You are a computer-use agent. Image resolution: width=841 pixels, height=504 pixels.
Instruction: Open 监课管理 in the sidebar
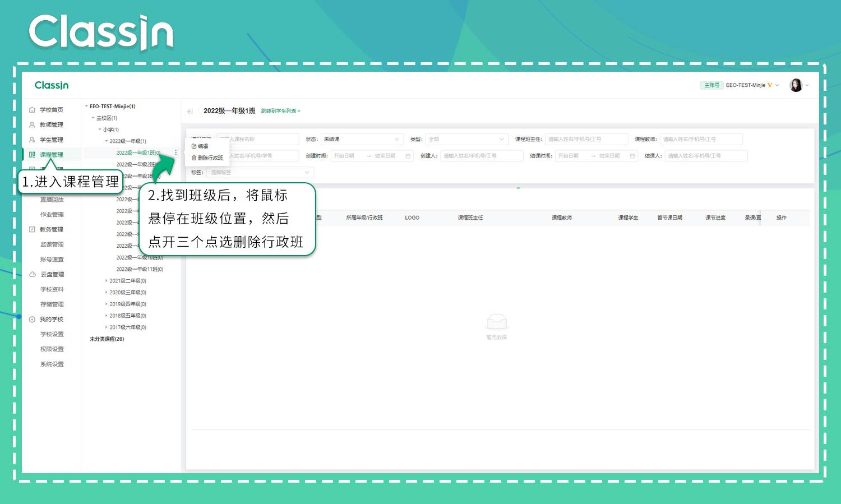52,244
